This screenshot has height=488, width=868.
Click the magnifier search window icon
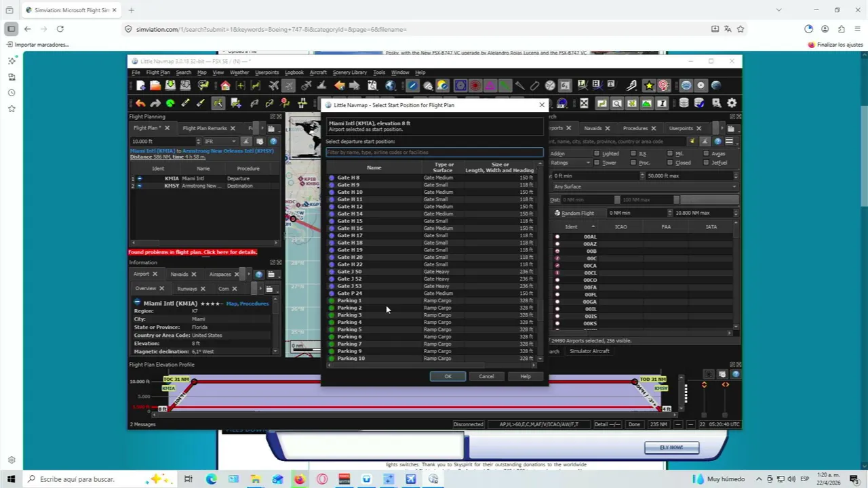[x=616, y=103]
